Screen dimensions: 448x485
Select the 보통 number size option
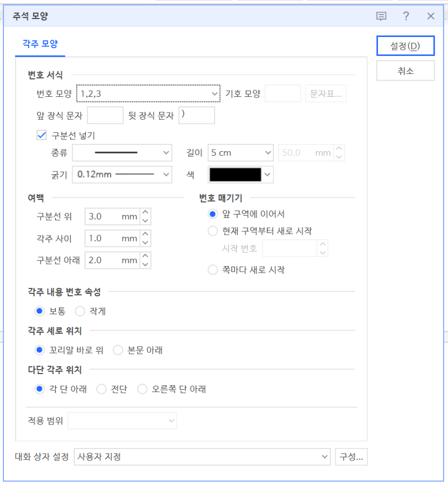39,311
